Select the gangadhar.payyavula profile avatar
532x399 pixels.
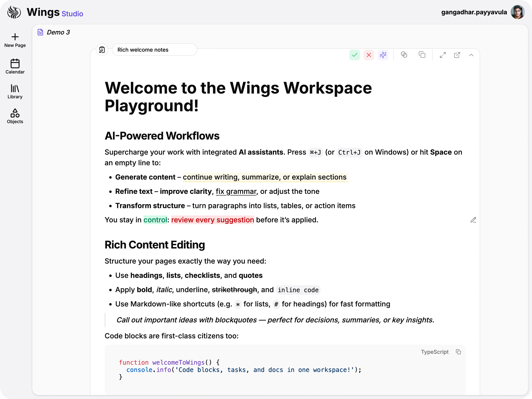pyautogui.click(x=518, y=12)
